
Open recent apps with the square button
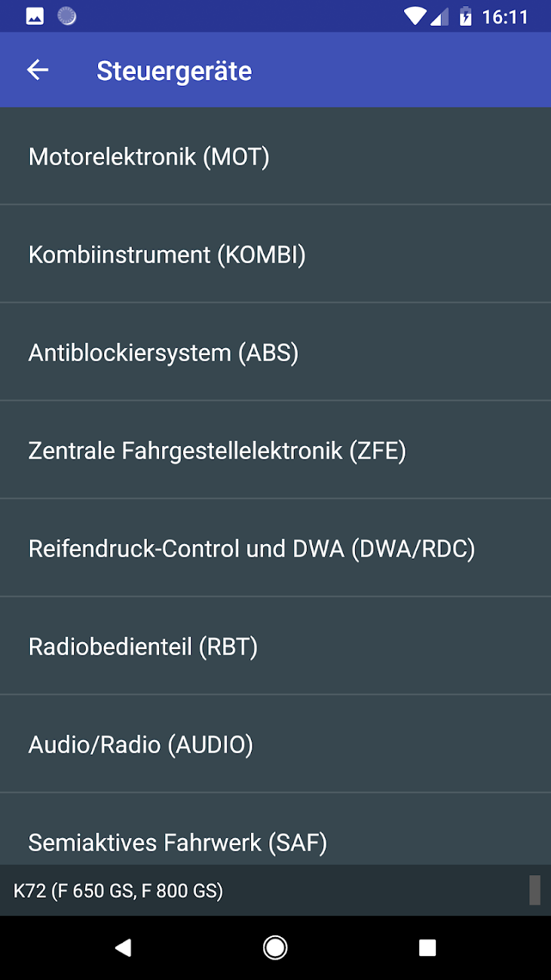coord(427,947)
